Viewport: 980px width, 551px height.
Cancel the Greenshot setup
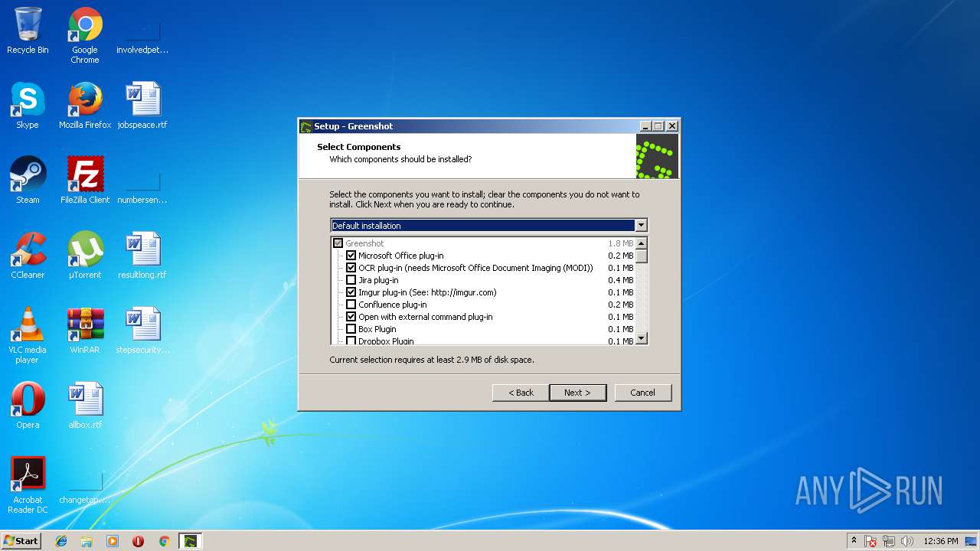click(643, 393)
